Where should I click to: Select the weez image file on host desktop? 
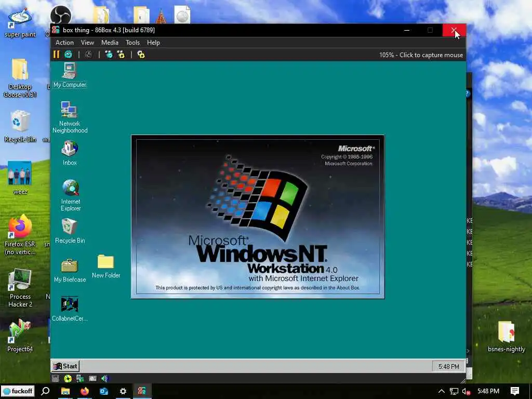(20, 178)
